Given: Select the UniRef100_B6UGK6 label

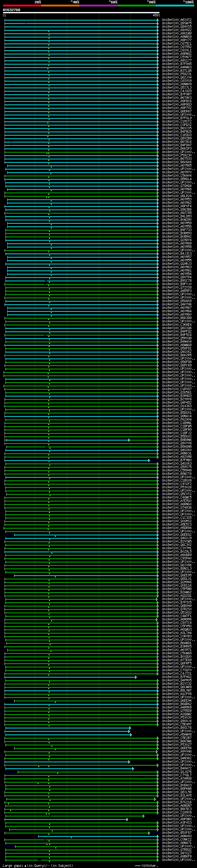Looking at the screenshot, I should [x=176, y=162].
